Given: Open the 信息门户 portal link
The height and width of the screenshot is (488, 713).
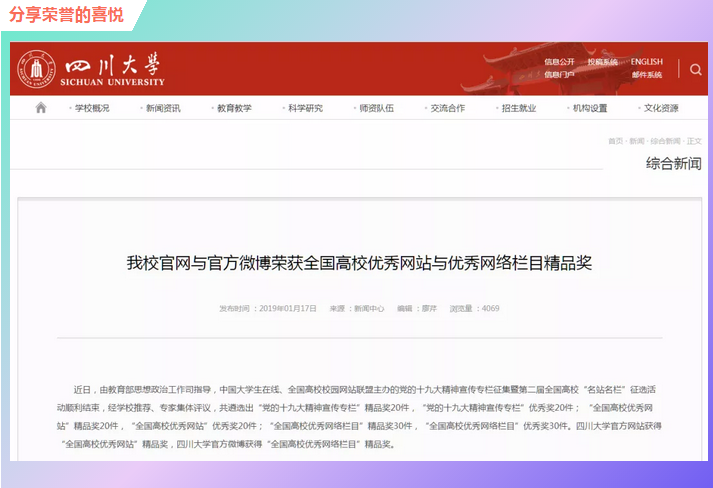Looking at the screenshot, I should (x=559, y=75).
